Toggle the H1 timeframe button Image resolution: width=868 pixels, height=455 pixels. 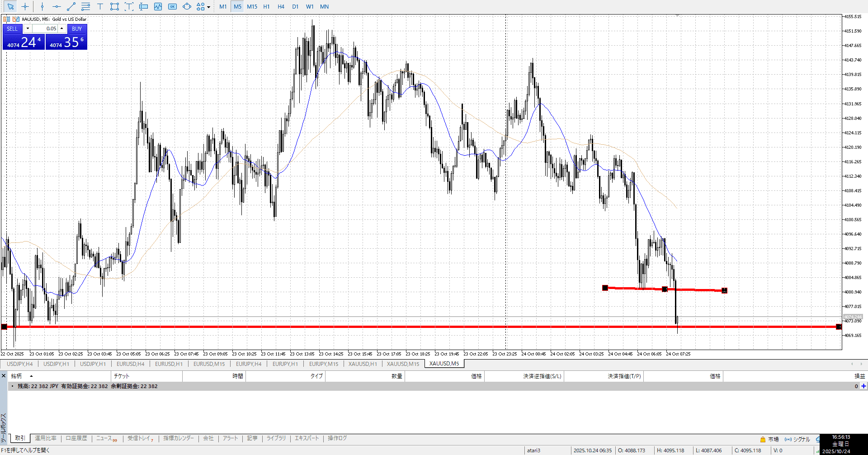click(266, 6)
